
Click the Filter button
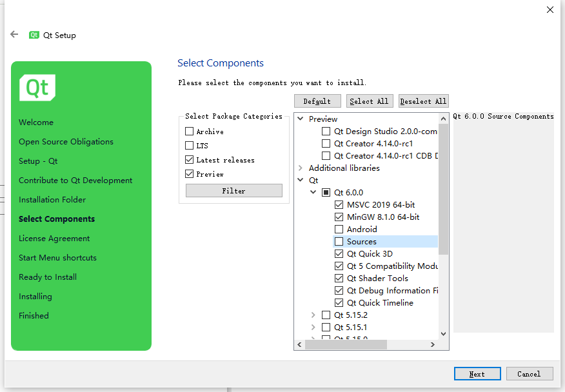pyautogui.click(x=234, y=191)
